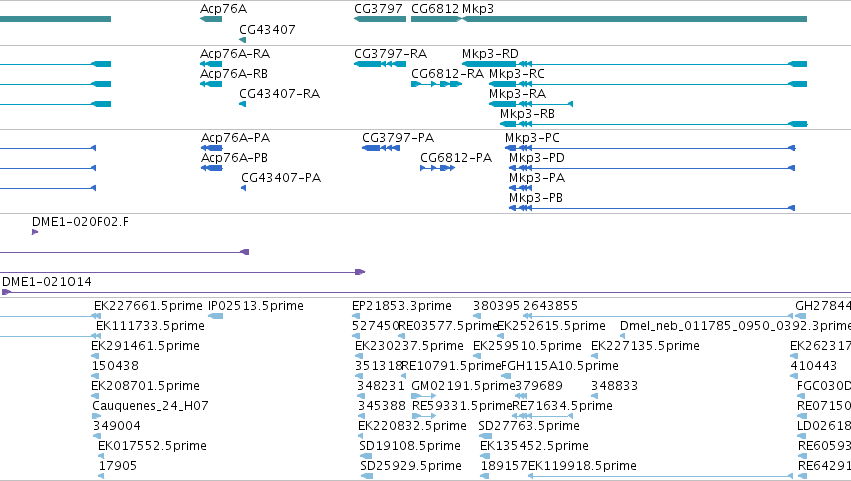The image size is (851, 481).
Task: Select EST SD27763.5prime label
Action: (529, 427)
